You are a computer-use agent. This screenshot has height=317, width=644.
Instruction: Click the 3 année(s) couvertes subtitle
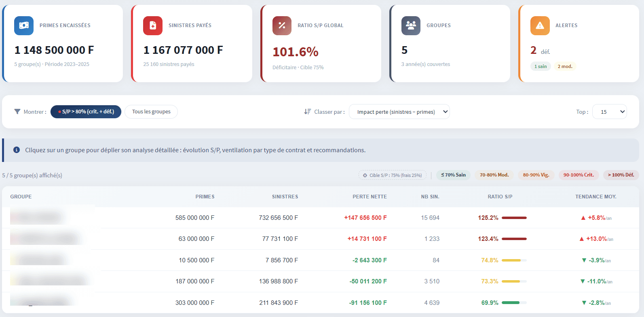click(x=426, y=64)
